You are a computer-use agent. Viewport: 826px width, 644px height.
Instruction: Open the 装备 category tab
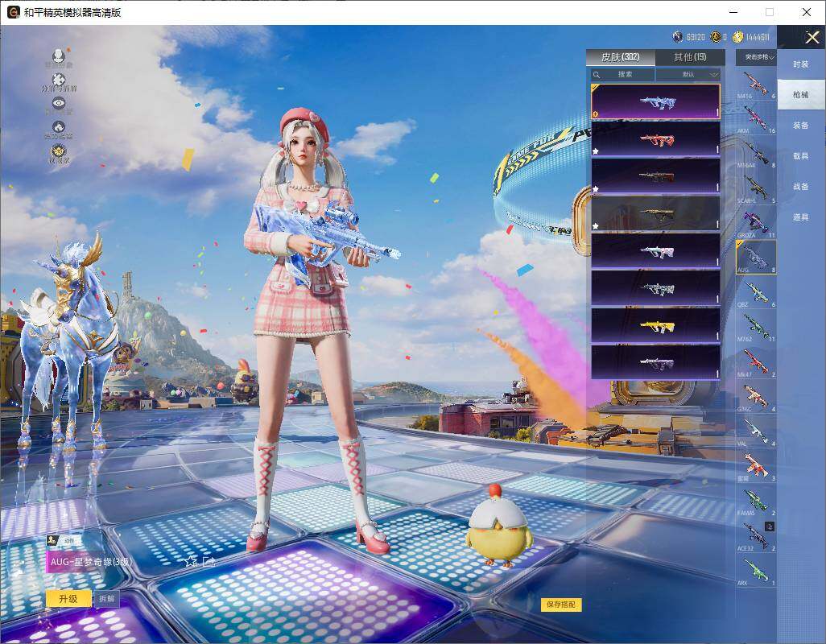(801, 126)
